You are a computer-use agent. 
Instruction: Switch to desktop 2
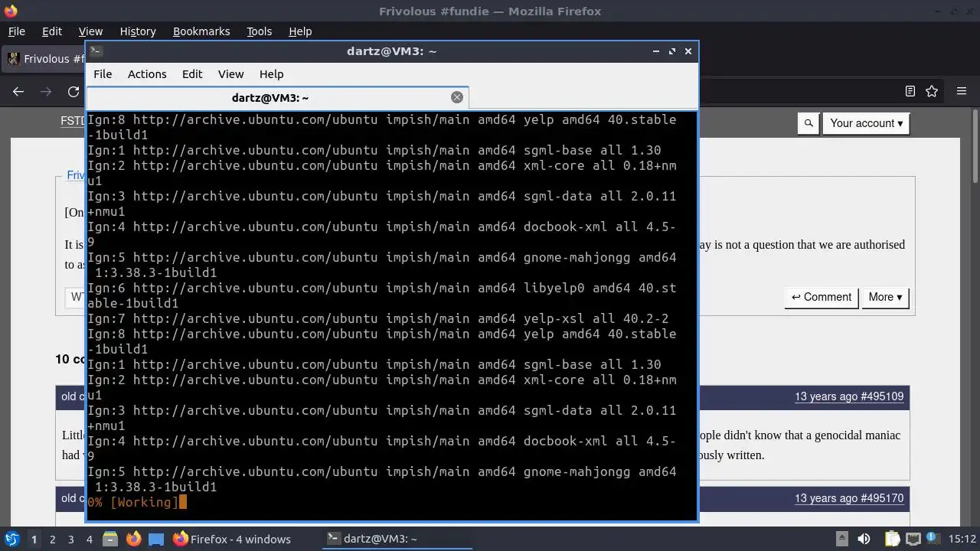click(52, 540)
